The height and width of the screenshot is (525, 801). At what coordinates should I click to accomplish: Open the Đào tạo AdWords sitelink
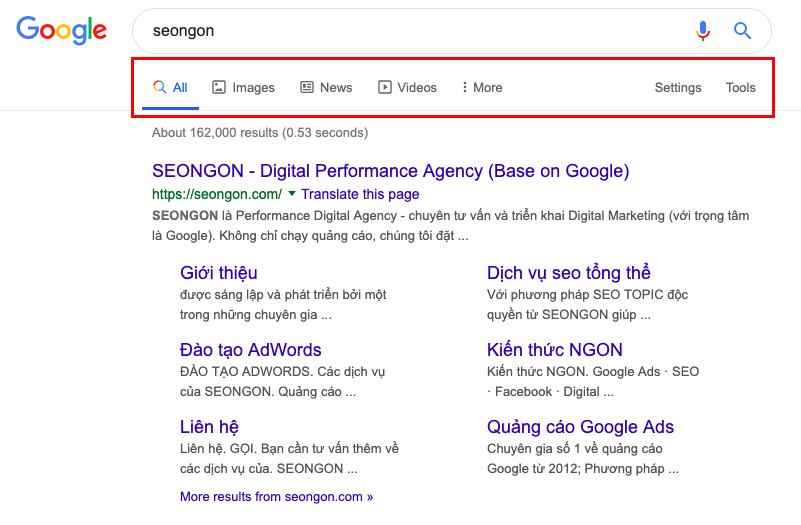[x=250, y=350]
